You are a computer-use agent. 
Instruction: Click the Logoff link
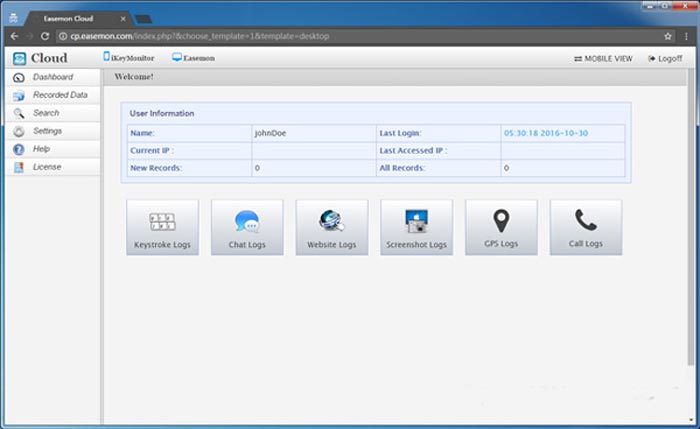pos(665,58)
